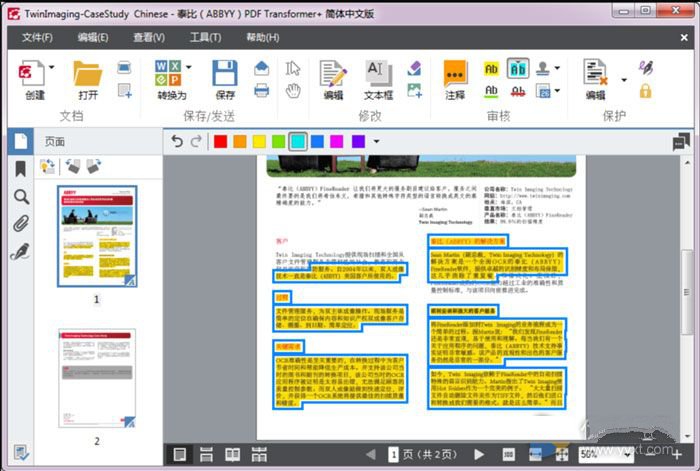This screenshot has width=700, height=471.
Task: Select the hand pan tool
Action: pyautogui.click(x=293, y=91)
